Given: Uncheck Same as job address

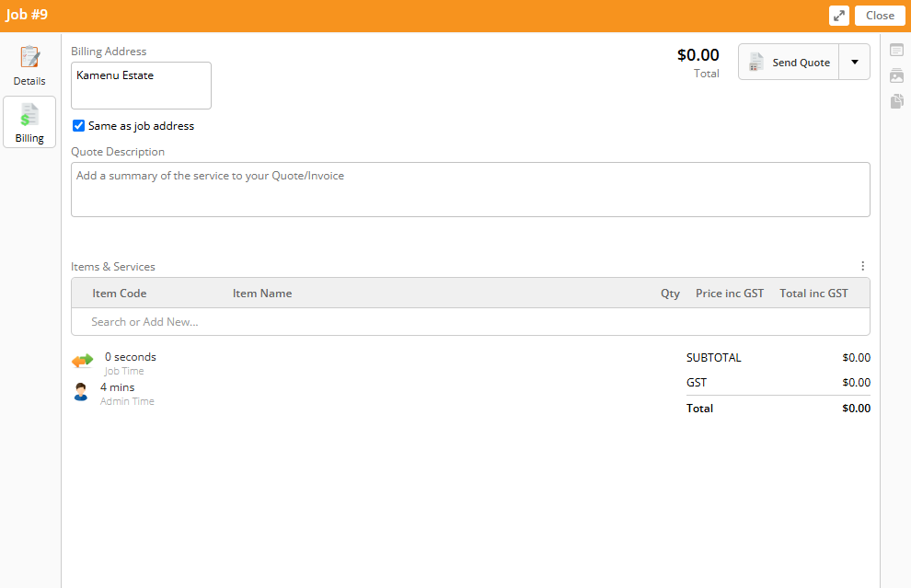Looking at the screenshot, I should pos(78,125).
